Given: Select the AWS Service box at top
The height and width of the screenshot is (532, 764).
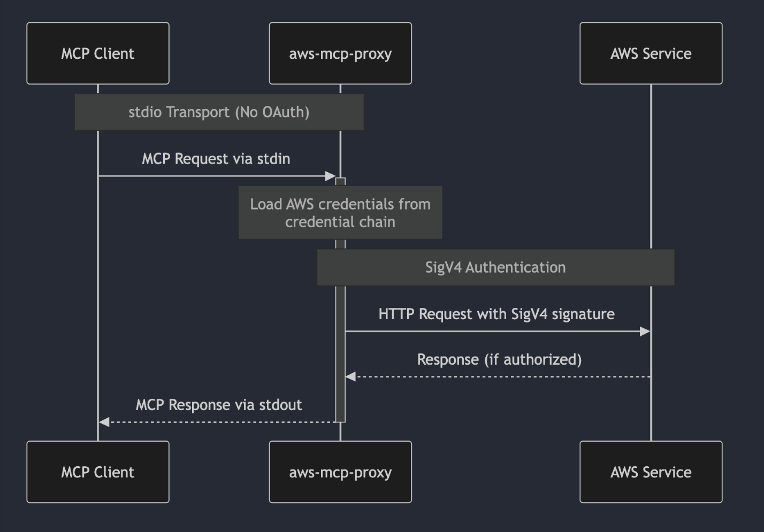Looking at the screenshot, I should [651, 53].
